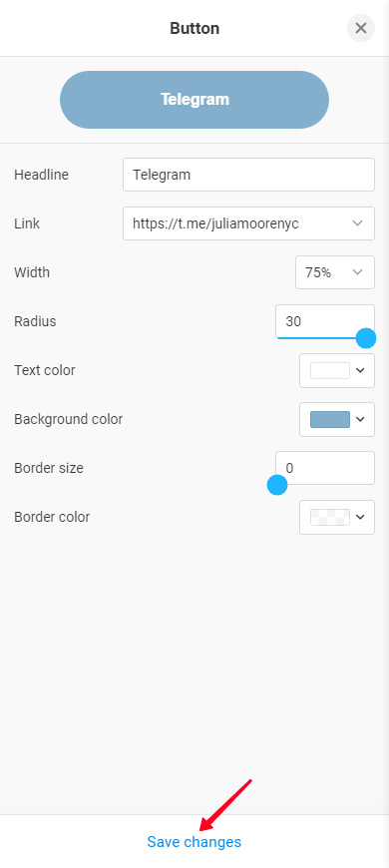The image size is (389, 868).
Task: Expand the Background color dropdown arrow
Action: [360, 420]
